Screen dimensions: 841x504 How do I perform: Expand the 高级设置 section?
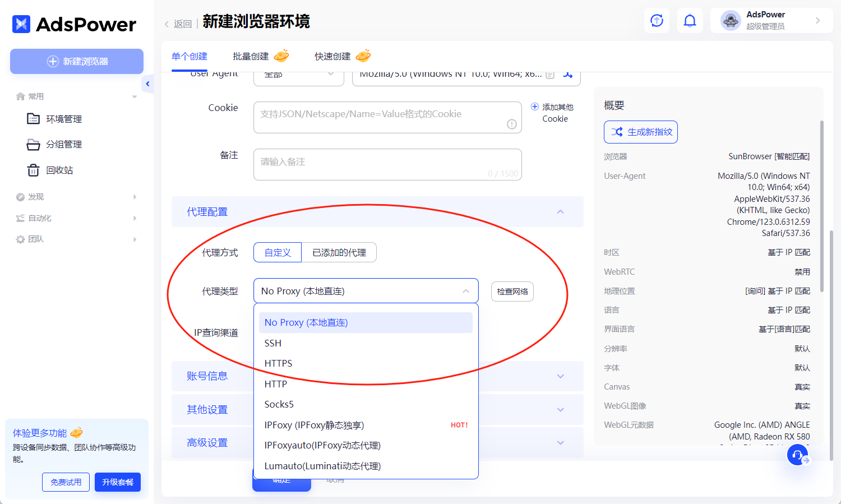pos(560,443)
